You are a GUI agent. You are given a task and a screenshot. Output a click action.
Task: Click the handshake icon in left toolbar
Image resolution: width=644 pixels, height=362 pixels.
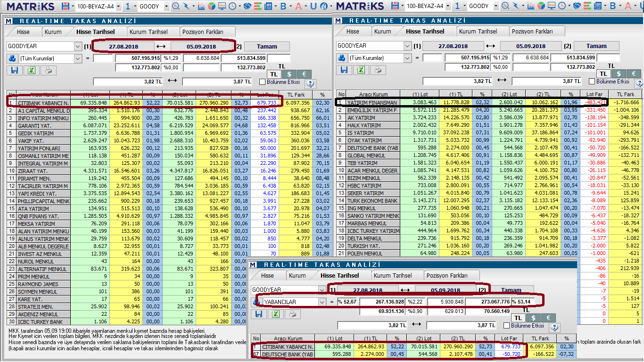click(x=248, y=6)
